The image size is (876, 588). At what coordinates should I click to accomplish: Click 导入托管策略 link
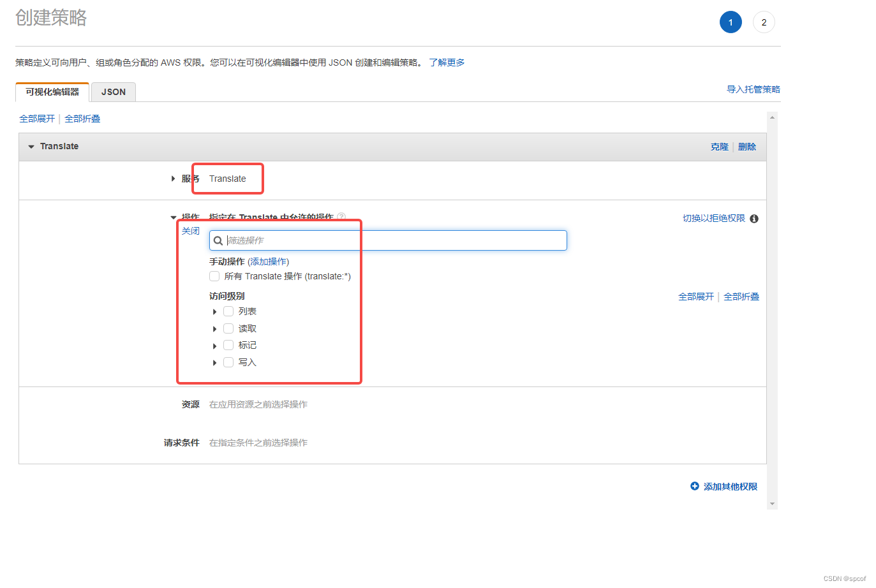(x=754, y=89)
